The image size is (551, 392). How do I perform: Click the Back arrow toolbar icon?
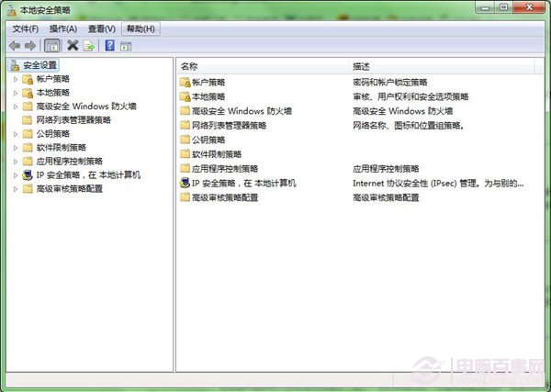15,45
